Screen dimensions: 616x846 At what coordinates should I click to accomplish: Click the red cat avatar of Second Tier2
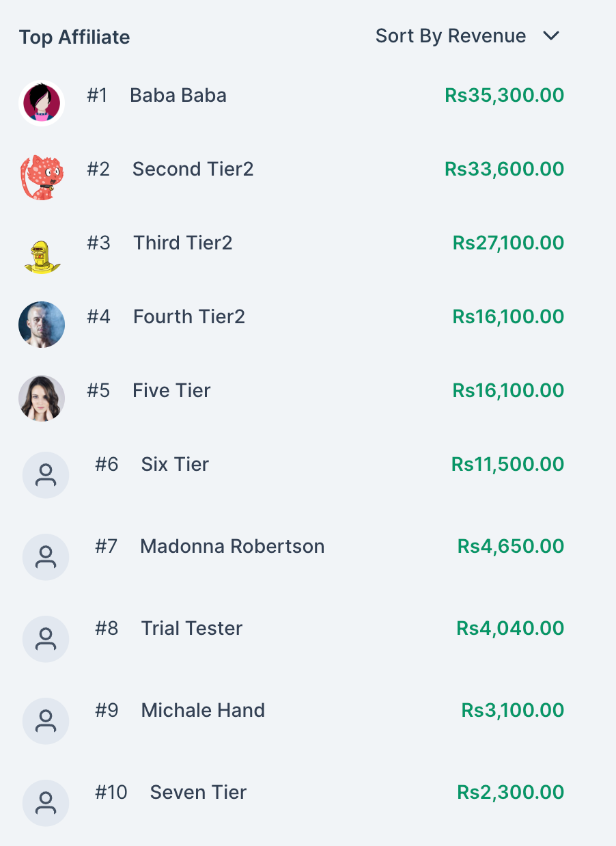42,178
